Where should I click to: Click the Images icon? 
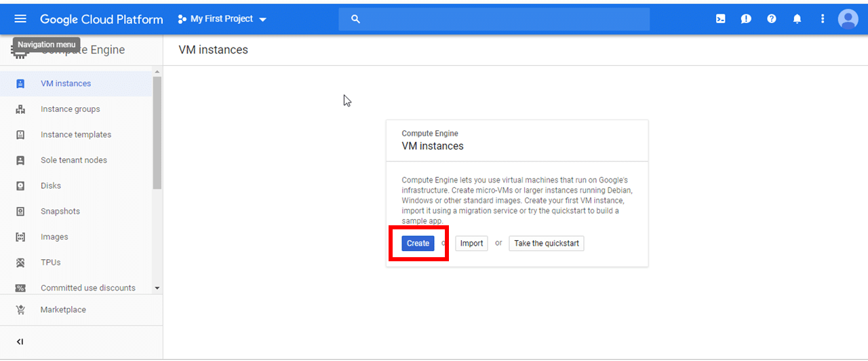pos(20,237)
